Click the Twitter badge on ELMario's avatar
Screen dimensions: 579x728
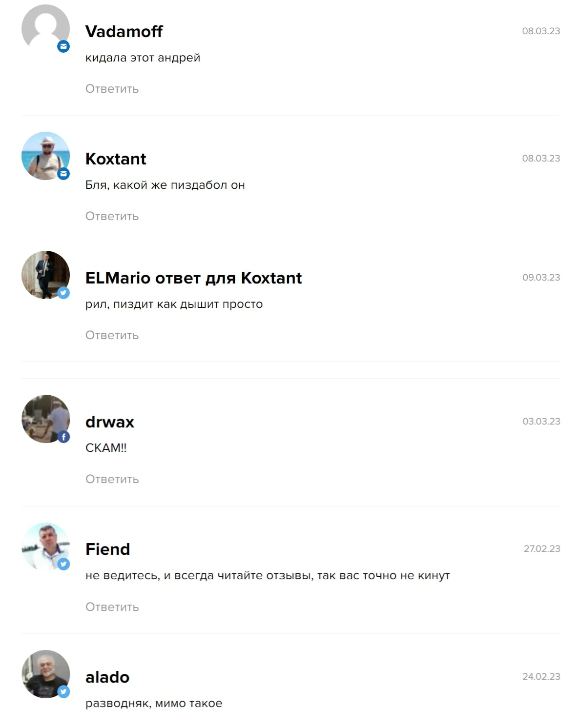tap(63, 293)
